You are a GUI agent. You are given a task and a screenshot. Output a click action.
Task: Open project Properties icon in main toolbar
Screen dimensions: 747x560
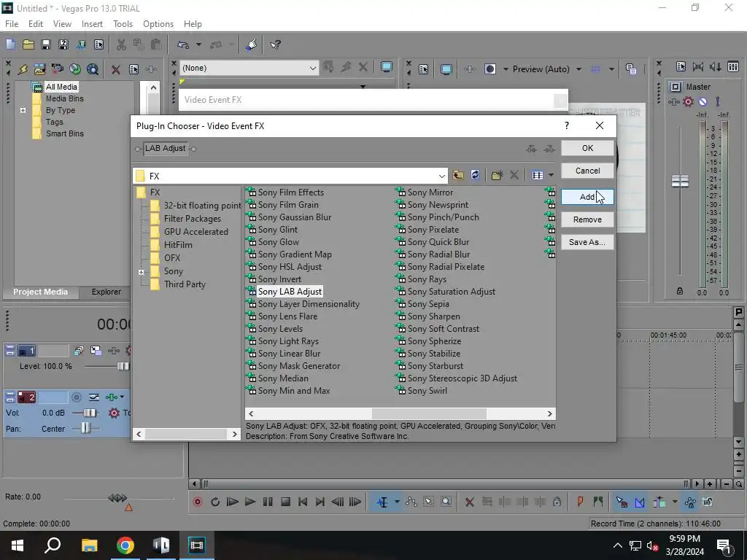pyautogui.click(x=98, y=44)
